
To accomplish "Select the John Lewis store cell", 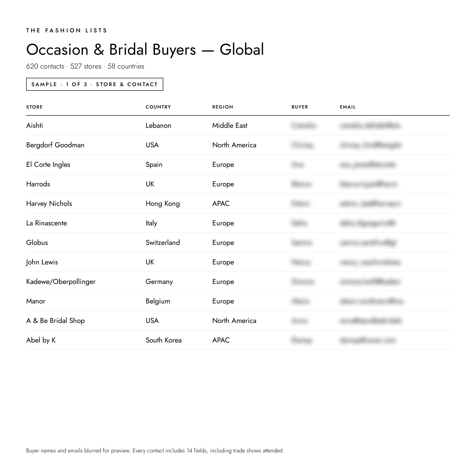I will coord(42,262).
